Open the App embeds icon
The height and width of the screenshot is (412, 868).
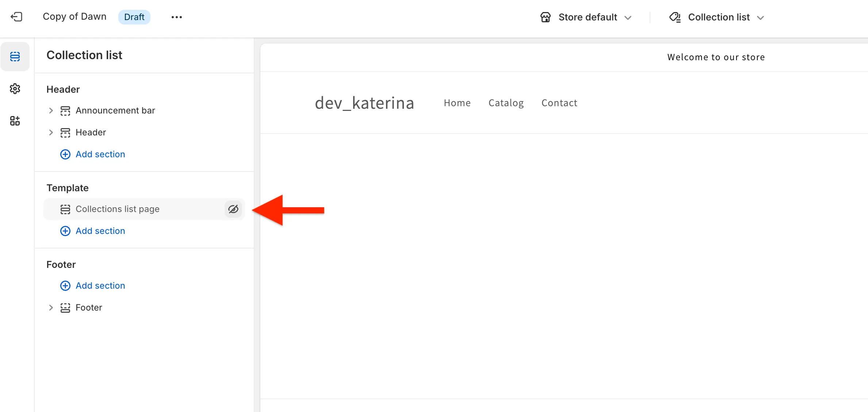[x=15, y=121]
